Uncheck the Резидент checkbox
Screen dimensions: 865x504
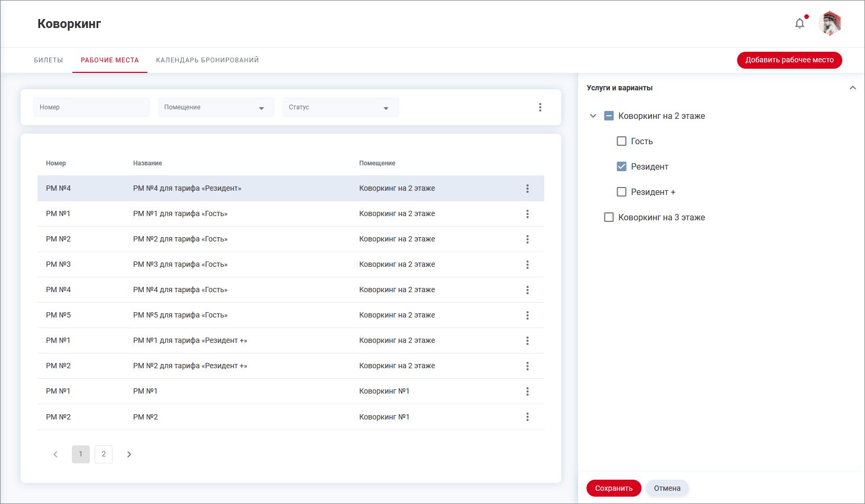coord(621,166)
